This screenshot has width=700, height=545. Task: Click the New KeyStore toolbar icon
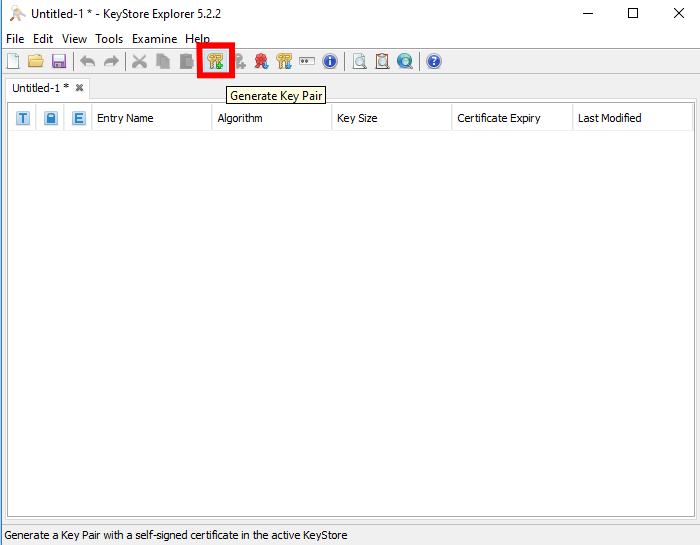click(x=13, y=61)
